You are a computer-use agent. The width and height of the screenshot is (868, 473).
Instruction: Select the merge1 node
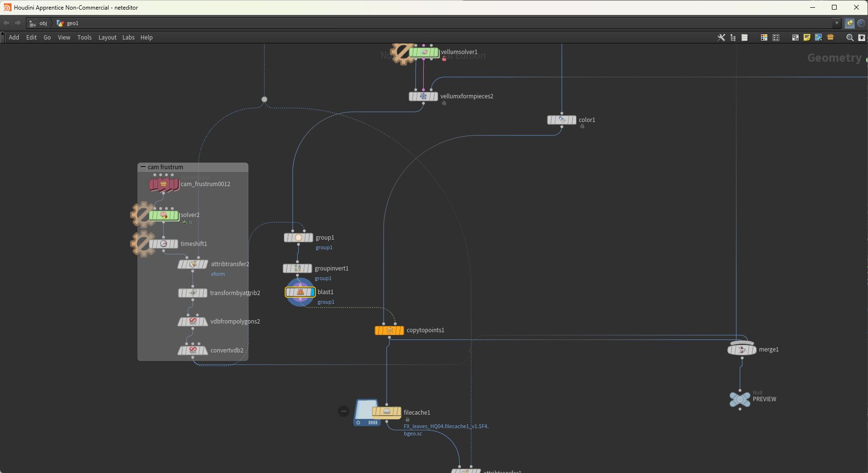click(x=742, y=350)
